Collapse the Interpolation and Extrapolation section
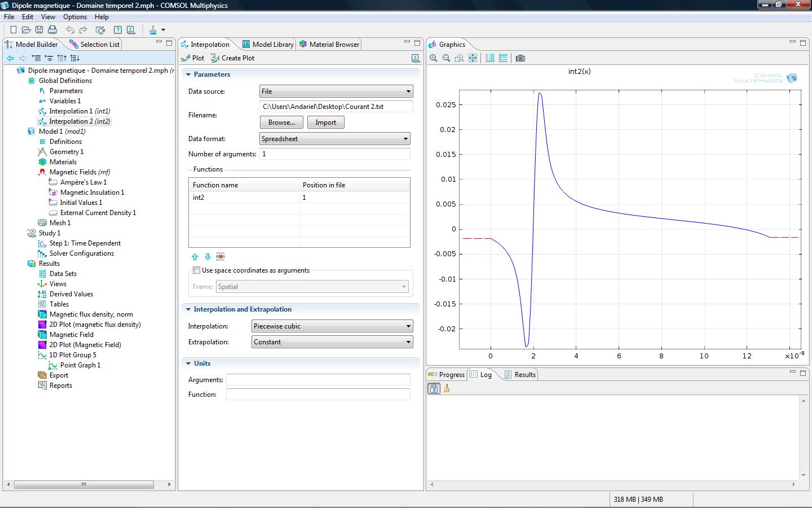812x508 pixels. [188, 309]
